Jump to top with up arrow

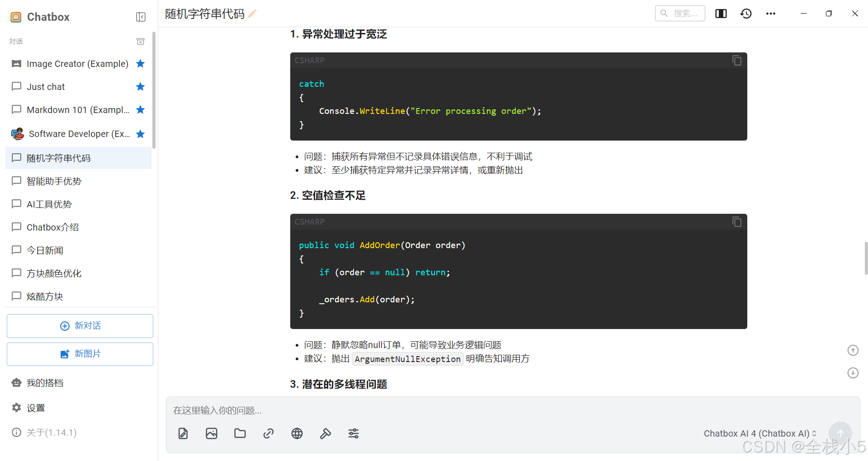click(853, 350)
